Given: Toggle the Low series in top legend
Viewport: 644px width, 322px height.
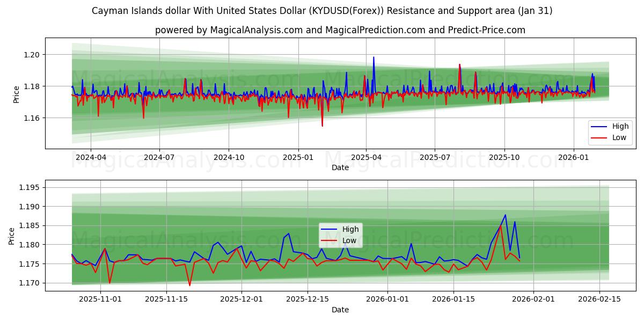Looking at the screenshot, I should click(x=615, y=137).
